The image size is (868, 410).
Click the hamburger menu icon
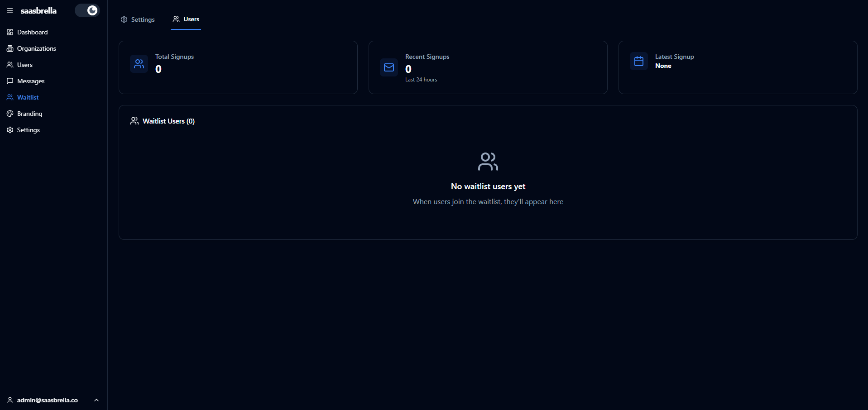[x=10, y=10]
